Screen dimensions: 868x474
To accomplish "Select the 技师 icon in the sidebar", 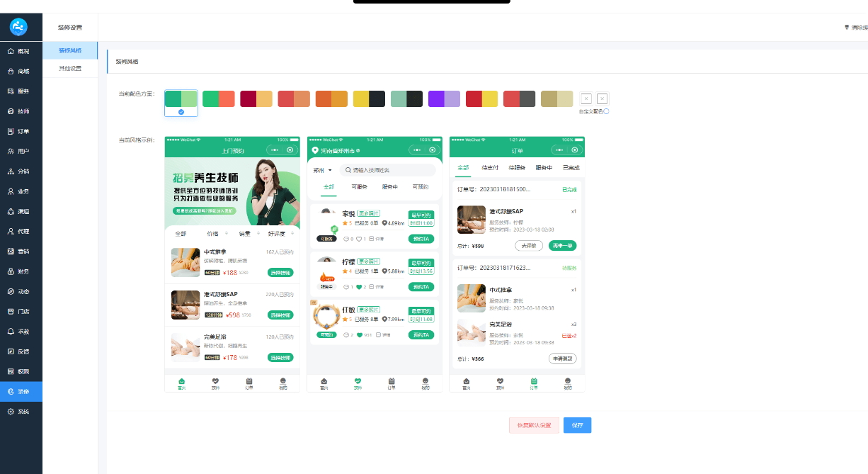I will pyautogui.click(x=21, y=111).
